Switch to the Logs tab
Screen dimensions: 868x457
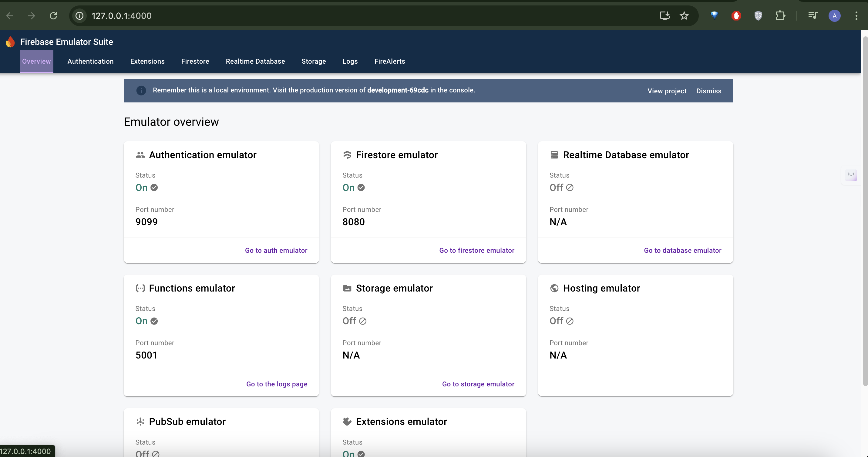click(x=350, y=61)
